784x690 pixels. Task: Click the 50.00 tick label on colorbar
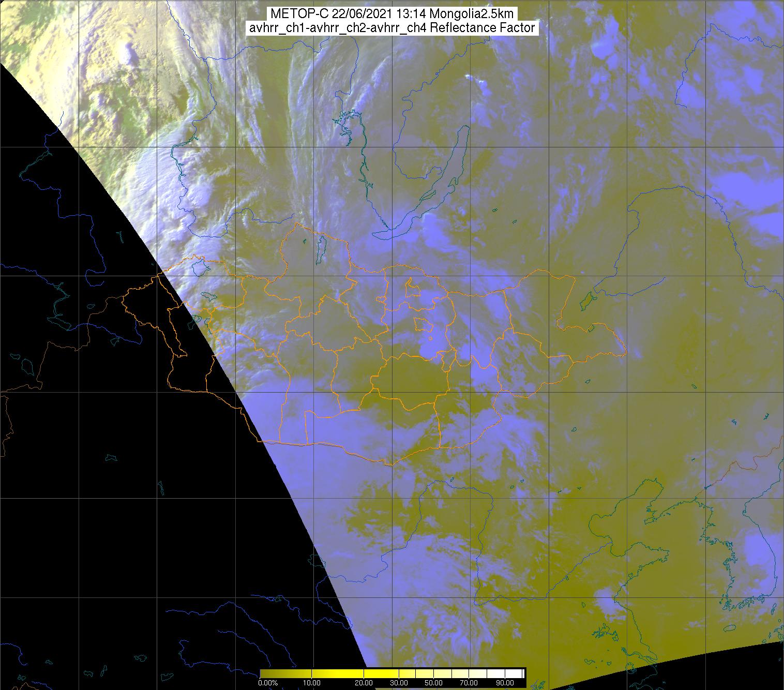point(433,683)
